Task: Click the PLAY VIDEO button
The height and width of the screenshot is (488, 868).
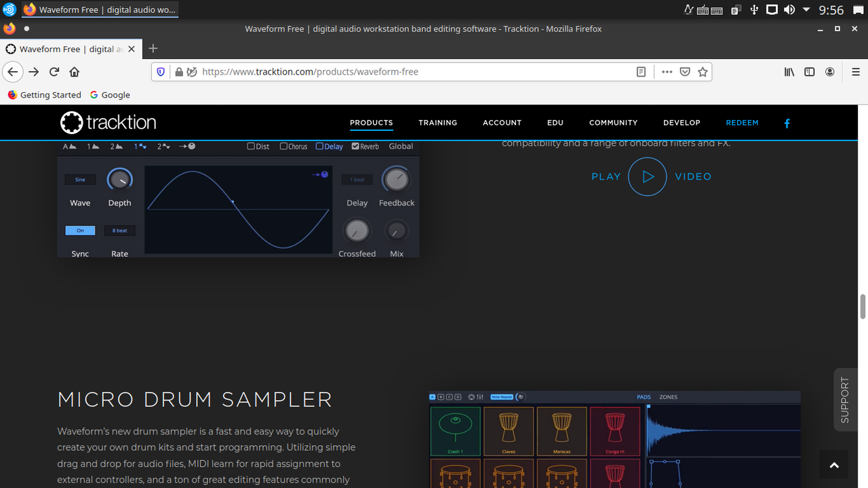Action: click(x=648, y=176)
